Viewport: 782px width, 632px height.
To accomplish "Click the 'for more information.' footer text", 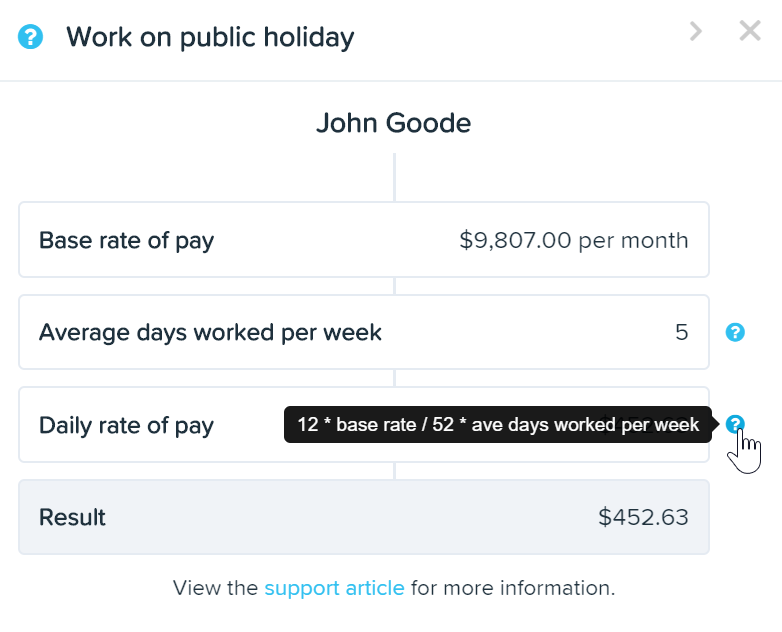I will pos(513,588).
